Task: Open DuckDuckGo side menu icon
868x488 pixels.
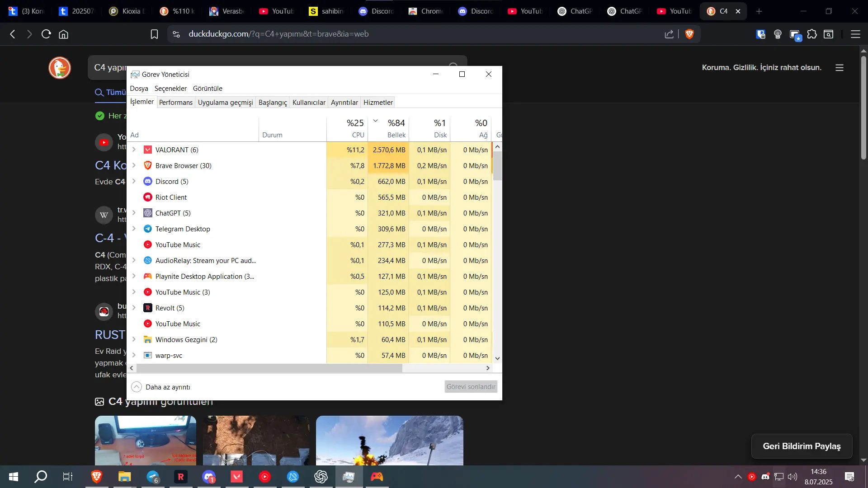Action: coord(840,68)
